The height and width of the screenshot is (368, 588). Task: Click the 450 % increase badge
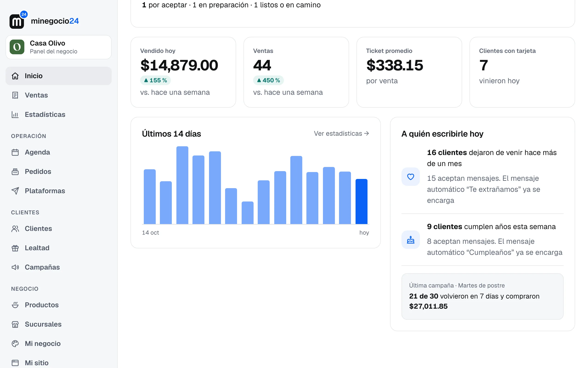point(268,80)
